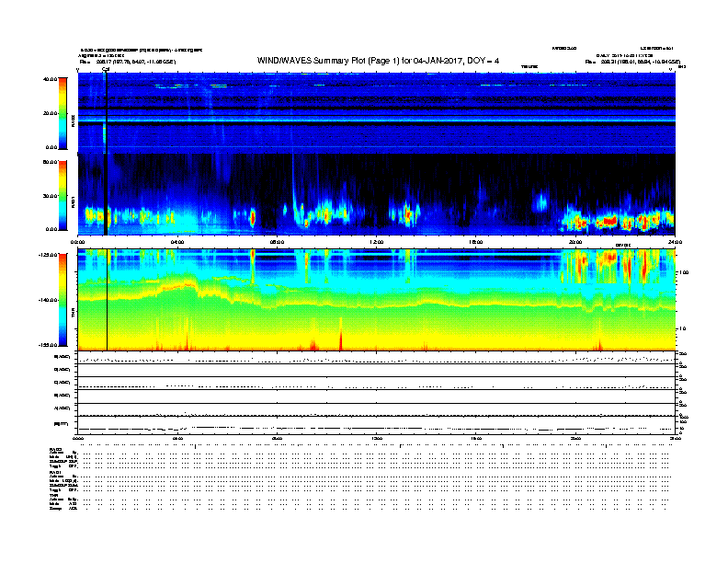
Task: Click the 24:00 tick label under the RAD1 panel
Action: point(674,242)
